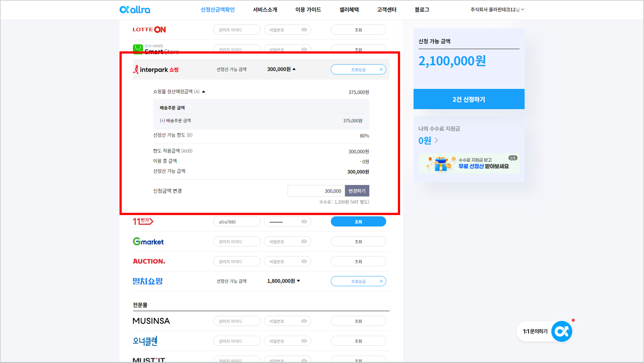Show password in LOTTE ON row
The width and height of the screenshot is (644, 363).
(304, 30)
